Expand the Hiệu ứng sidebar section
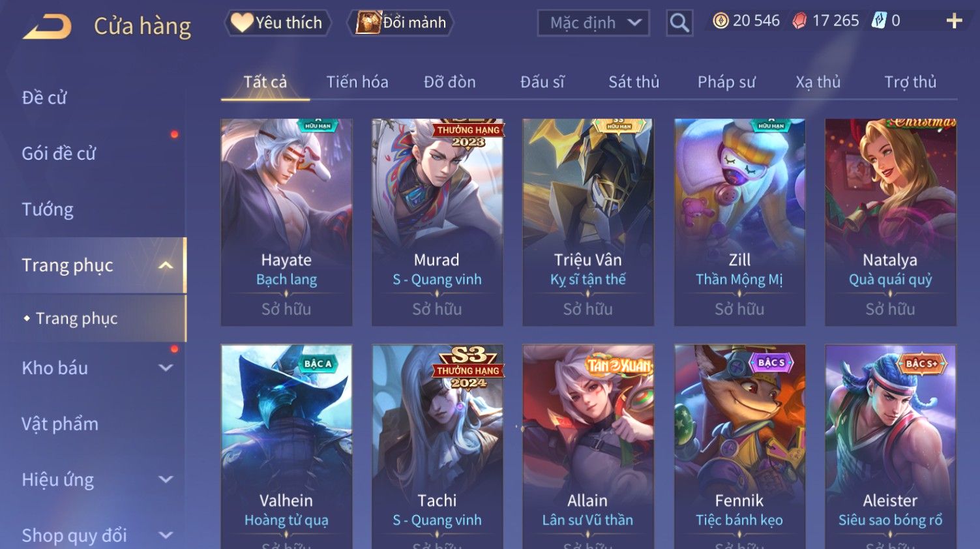The height and width of the screenshot is (549, 980). pyautogui.click(x=166, y=479)
